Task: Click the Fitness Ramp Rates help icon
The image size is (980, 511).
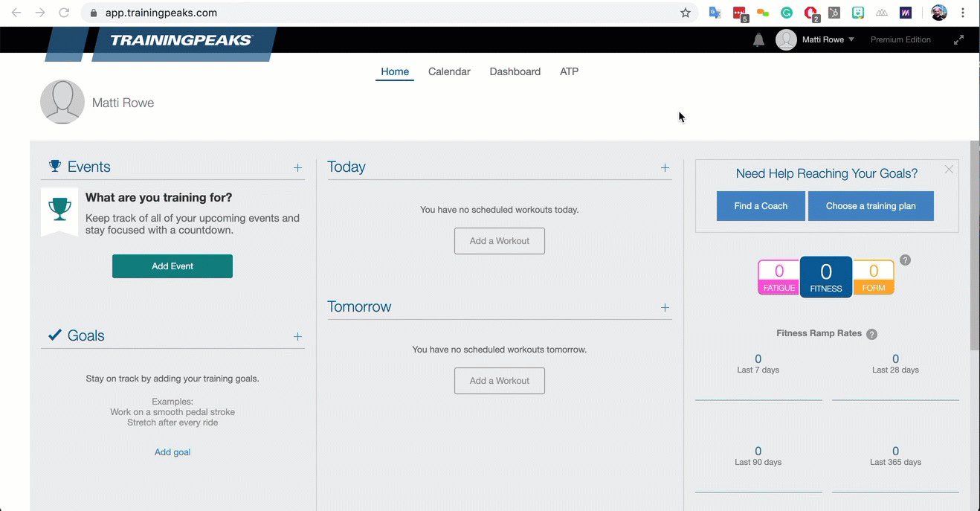Action: coord(871,334)
